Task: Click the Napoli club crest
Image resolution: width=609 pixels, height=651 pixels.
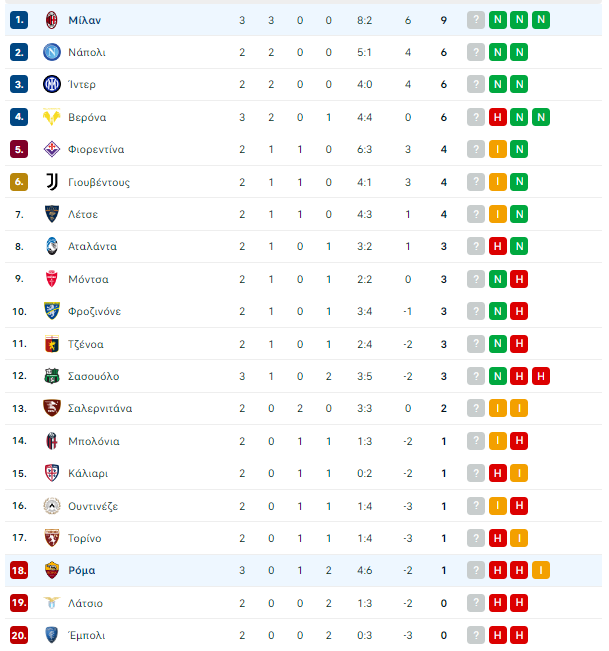Action: coord(51,52)
